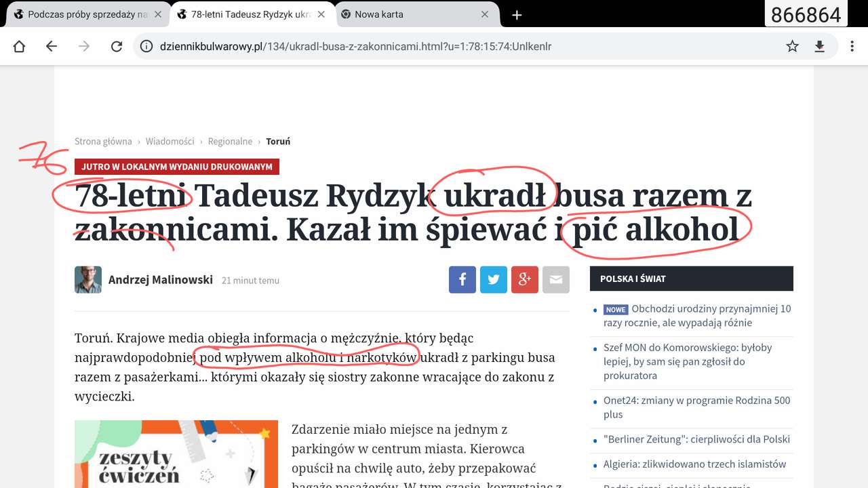Share article by email icon
Screen dimensions: 868x488
click(x=556, y=279)
